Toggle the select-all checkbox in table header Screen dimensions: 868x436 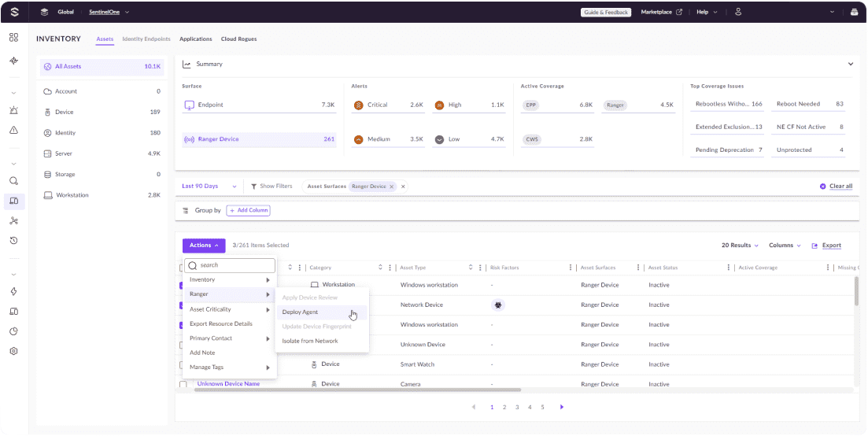pos(182,268)
